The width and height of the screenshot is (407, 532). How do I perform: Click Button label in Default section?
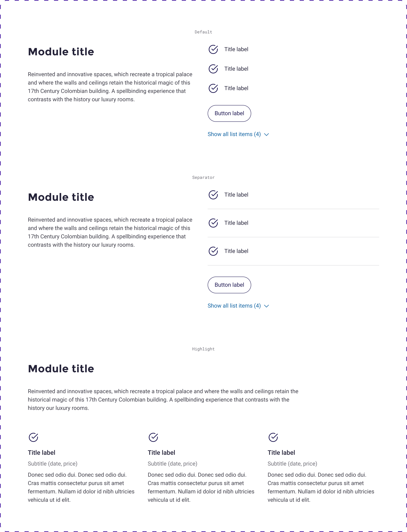229,113
